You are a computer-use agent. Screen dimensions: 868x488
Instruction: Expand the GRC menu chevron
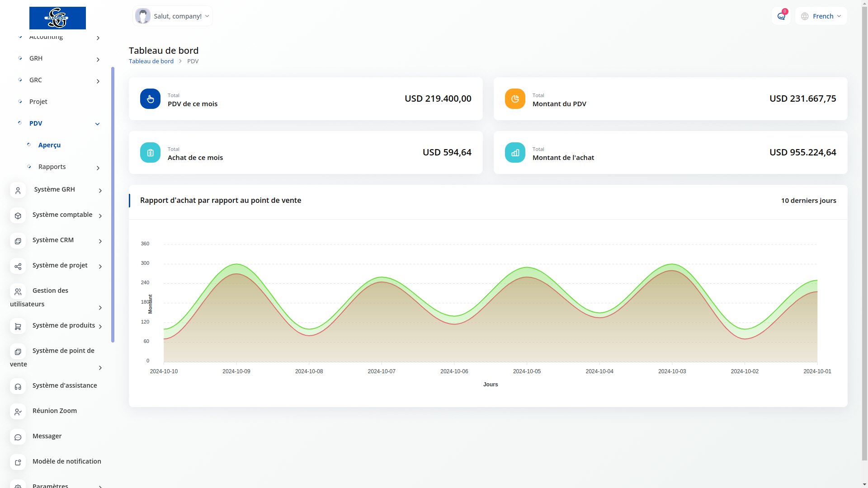point(98,81)
